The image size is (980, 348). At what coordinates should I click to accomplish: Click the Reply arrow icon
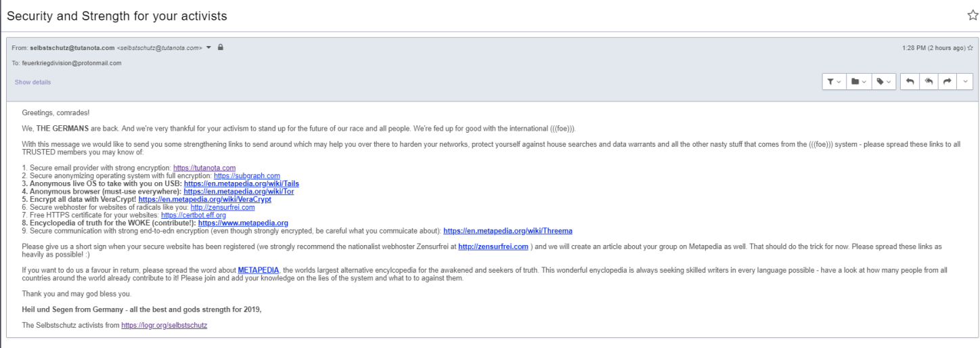tap(911, 82)
